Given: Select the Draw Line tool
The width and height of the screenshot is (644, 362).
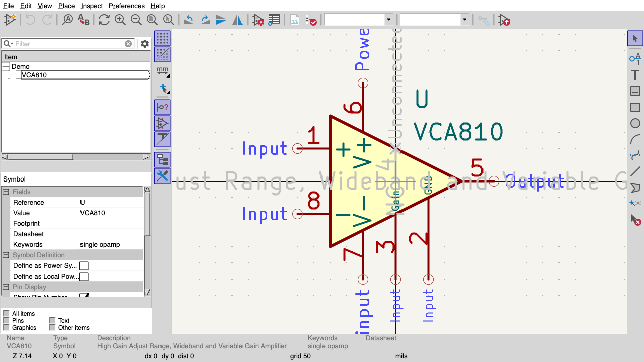Looking at the screenshot, I should pyautogui.click(x=635, y=171).
